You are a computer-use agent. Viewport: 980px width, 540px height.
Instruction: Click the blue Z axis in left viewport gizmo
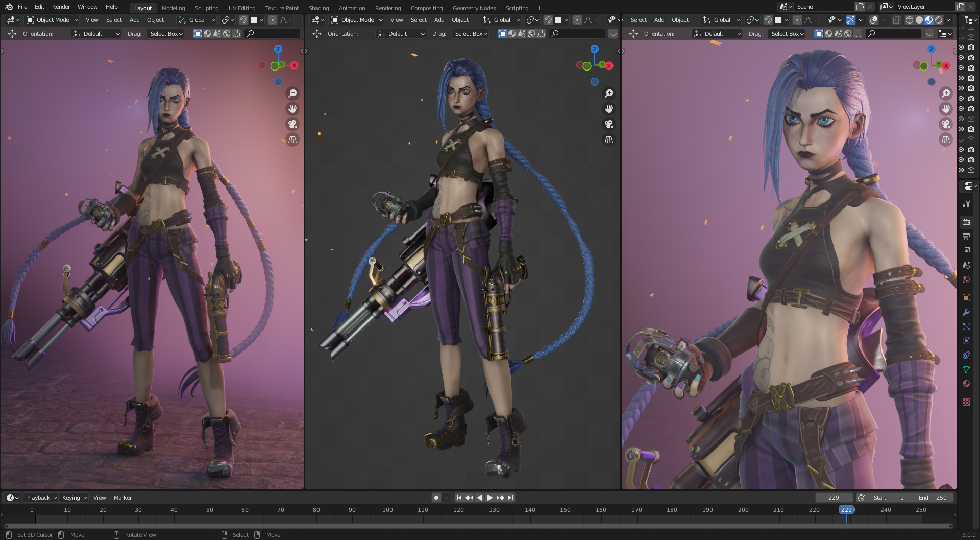pos(278,49)
